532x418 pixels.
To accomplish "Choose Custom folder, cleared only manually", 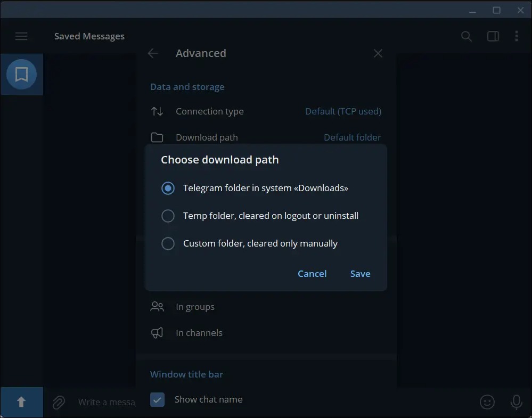I will click(168, 243).
